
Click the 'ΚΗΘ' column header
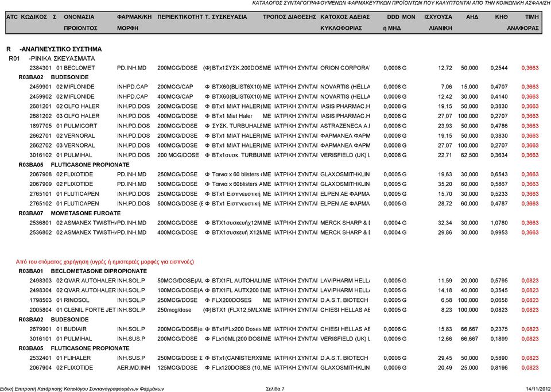point(501,17)
